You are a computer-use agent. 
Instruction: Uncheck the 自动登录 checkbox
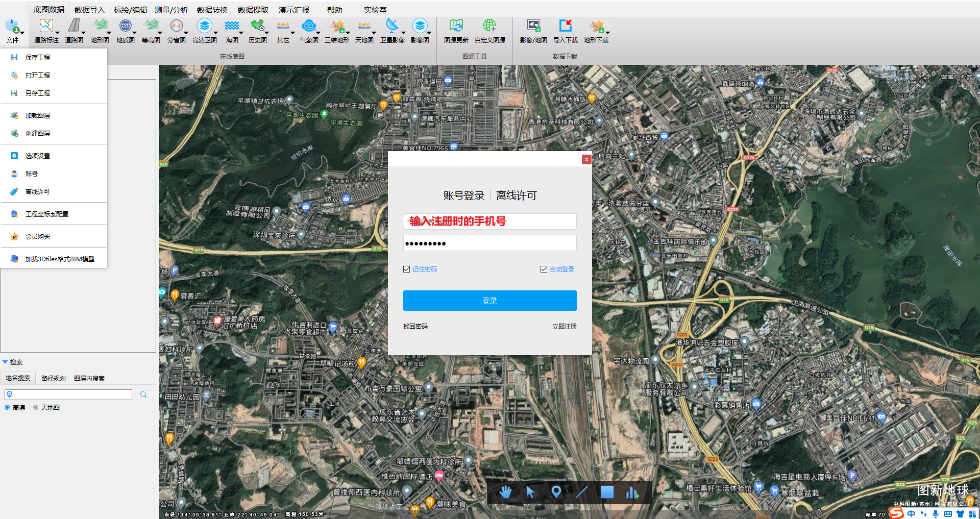click(544, 269)
